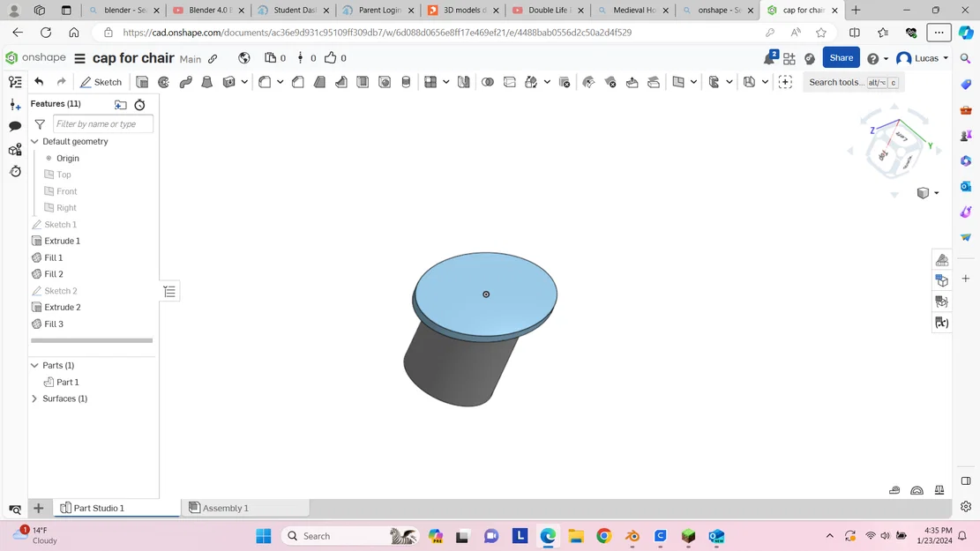Expand the Surfaces (1) group
Viewport: 980px width, 551px height.
[35, 398]
